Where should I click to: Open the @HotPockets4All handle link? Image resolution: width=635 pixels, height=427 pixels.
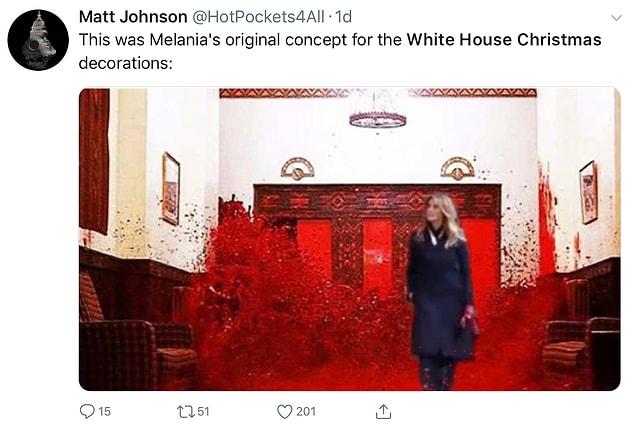(x=258, y=17)
